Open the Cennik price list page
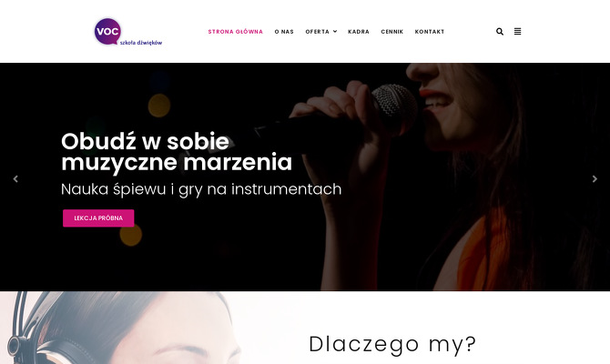The height and width of the screenshot is (364, 610). [391, 32]
